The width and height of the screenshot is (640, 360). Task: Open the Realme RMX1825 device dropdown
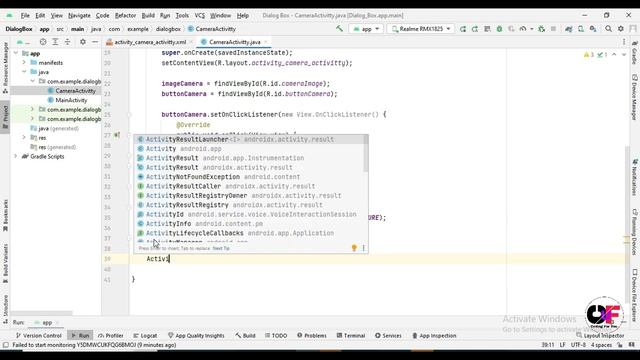(420, 29)
